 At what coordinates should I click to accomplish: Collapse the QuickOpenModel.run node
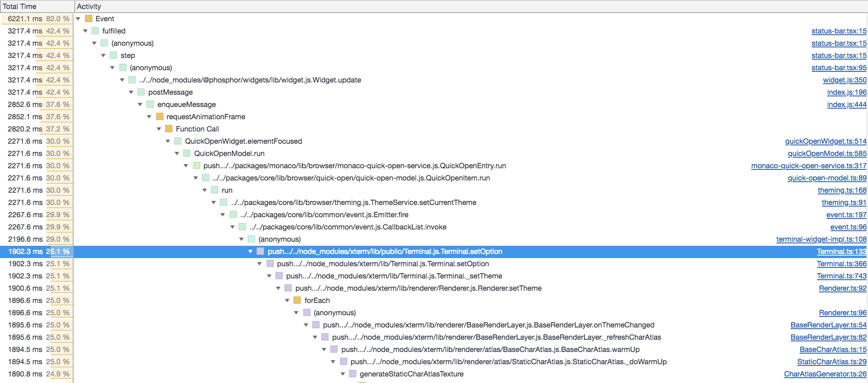(x=177, y=154)
